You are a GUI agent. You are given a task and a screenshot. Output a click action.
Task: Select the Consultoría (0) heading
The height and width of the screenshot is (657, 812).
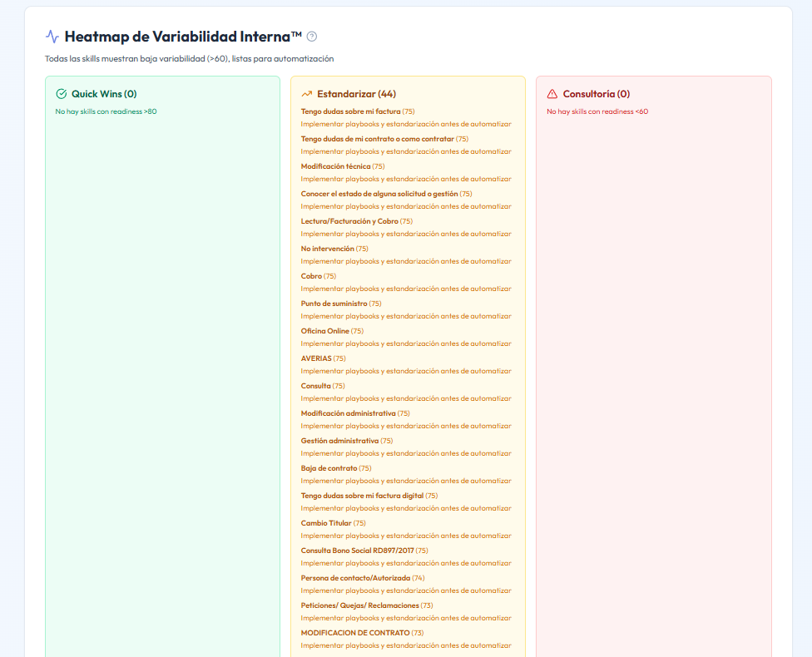click(x=596, y=94)
